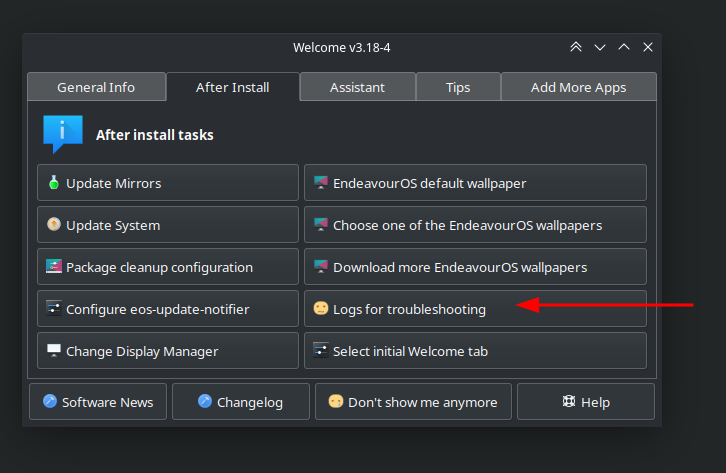Viewport: 726px width, 473px height.
Task: Choose one of the EndeavourOS wallpapers
Action: tap(475, 225)
